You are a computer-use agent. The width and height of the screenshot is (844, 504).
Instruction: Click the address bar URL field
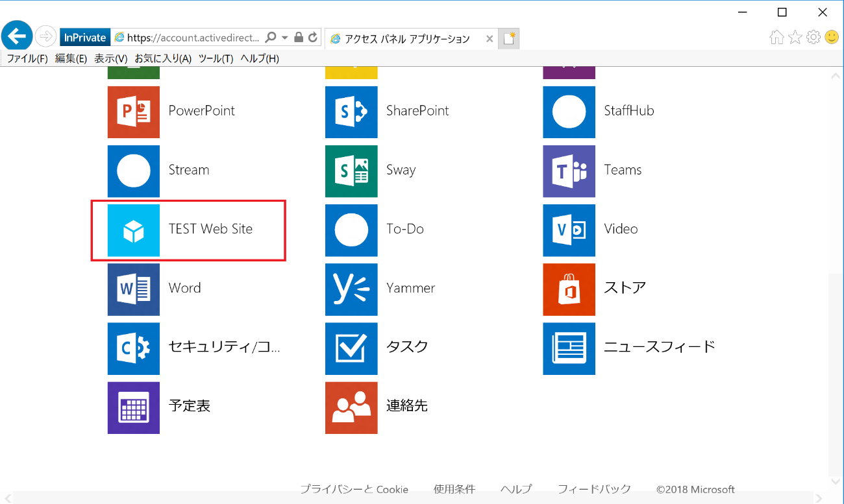[193, 38]
